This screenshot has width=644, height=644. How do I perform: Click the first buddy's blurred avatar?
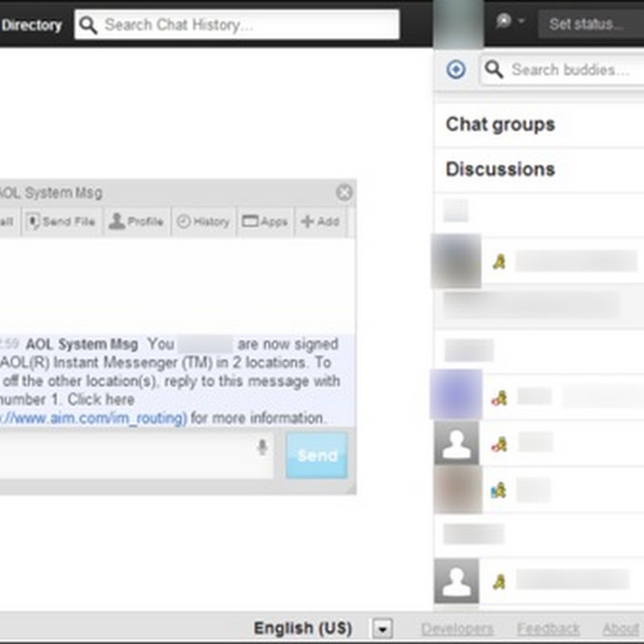456,261
